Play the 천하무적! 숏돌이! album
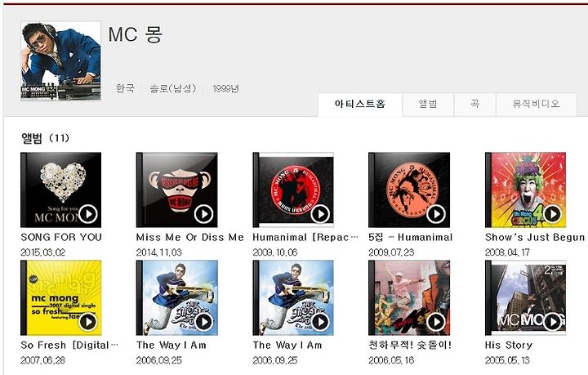Viewport: 588px width, 375px height. click(436, 322)
